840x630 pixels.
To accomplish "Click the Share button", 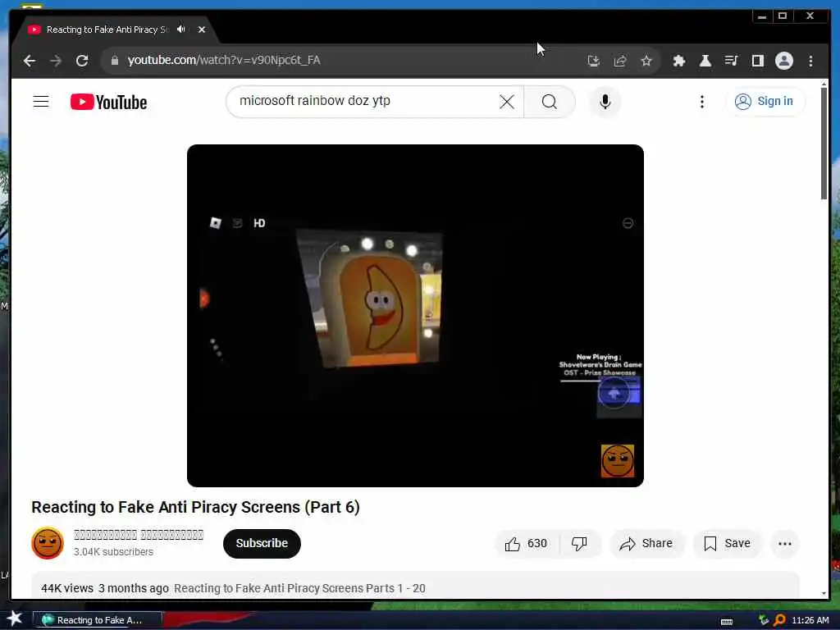I will pos(646,544).
